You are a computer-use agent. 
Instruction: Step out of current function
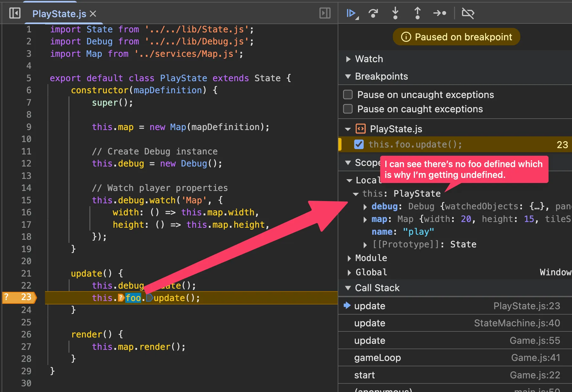point(417,13)
